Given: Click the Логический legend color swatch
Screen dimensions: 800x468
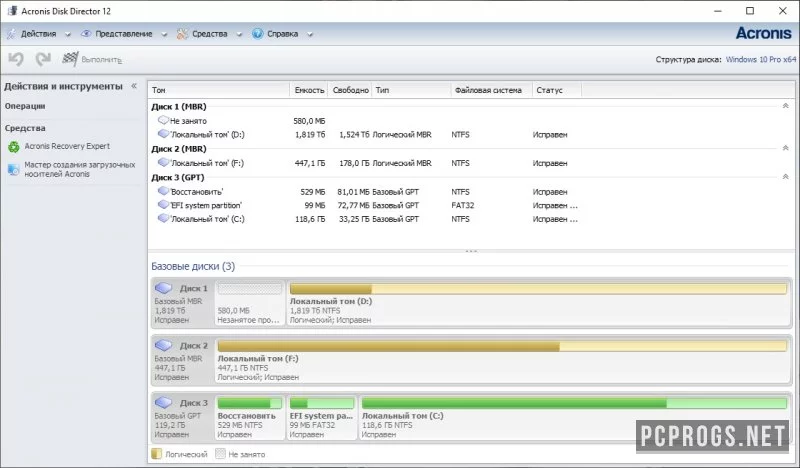Looking at the screenshot, I should coord(157,454).
